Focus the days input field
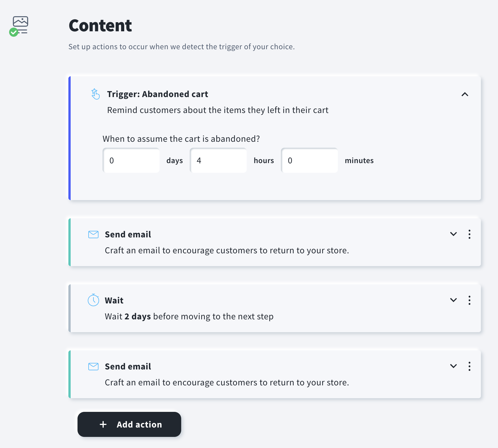The image size is (498, 448). [x=131, y=161]
